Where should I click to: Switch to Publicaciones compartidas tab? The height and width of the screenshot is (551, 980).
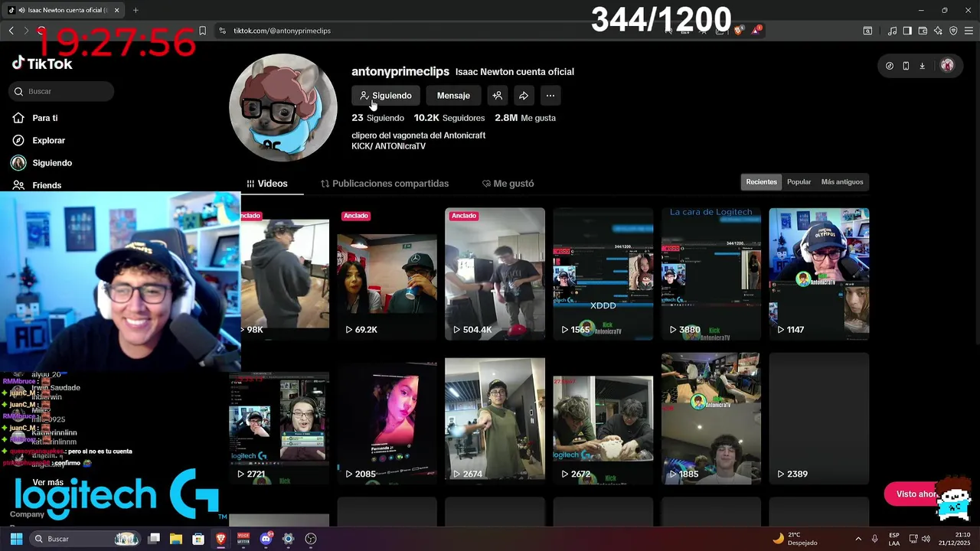384,184
